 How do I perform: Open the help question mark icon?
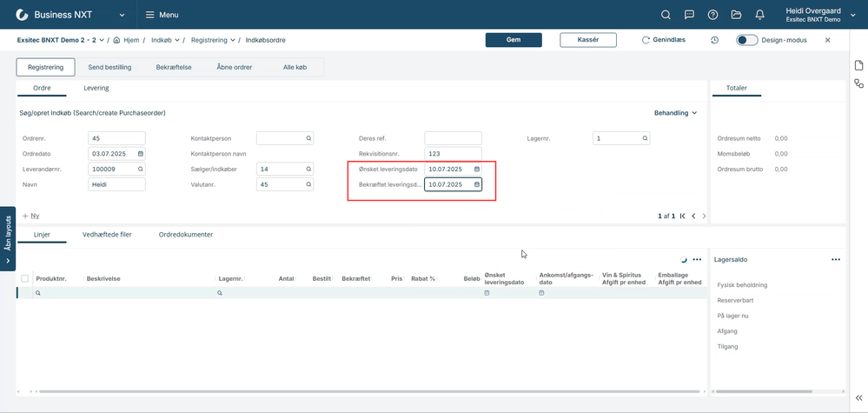click(x=713, y=15)
